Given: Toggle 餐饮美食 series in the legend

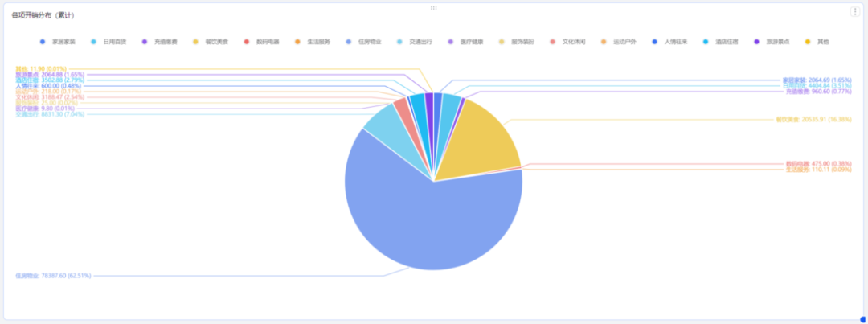Looking at the screenshot, I should pos(211,42).
